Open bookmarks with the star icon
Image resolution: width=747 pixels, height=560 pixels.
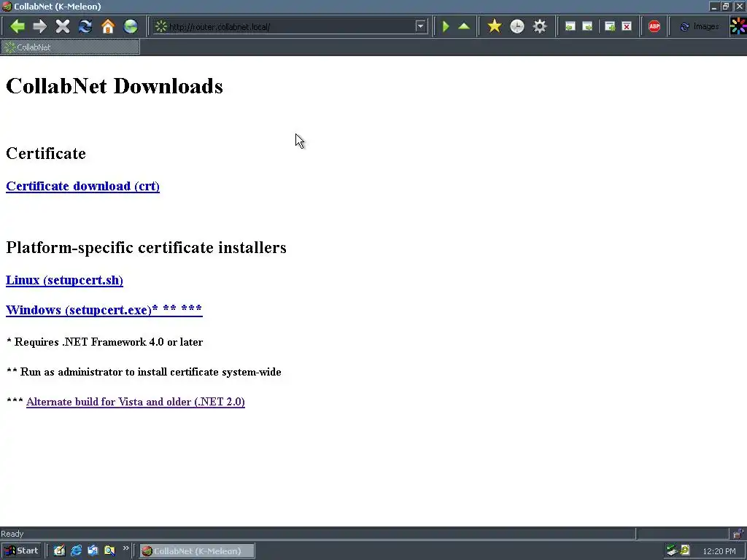[x=495, y=26]
